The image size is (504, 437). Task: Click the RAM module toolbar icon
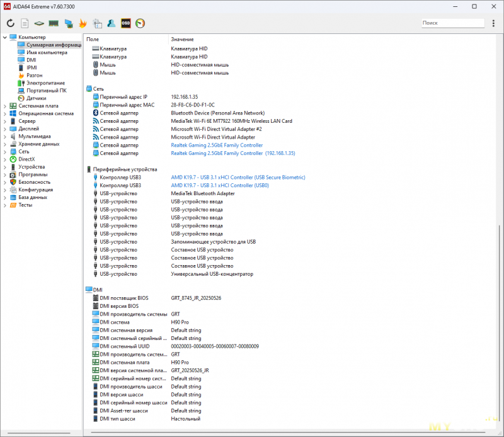(x=54, y=23)
